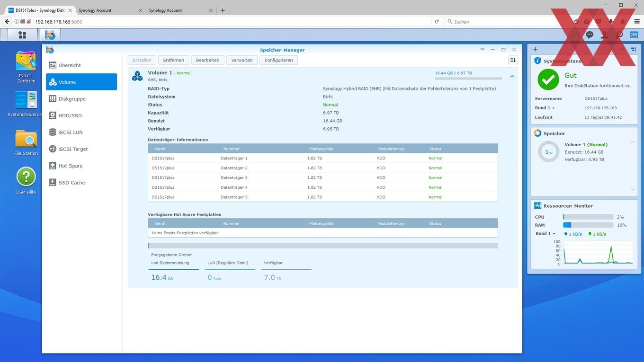Switch to second Synology Account browser tab
The width and height of the screenshot is (644, 362).
(x=109, y=10)
